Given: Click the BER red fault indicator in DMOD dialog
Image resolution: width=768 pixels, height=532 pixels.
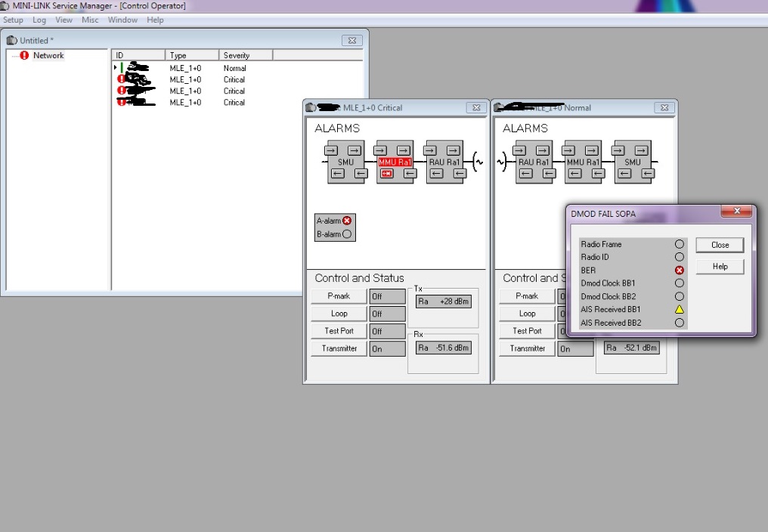Looking at the screenshot, I should click(680, 270).
